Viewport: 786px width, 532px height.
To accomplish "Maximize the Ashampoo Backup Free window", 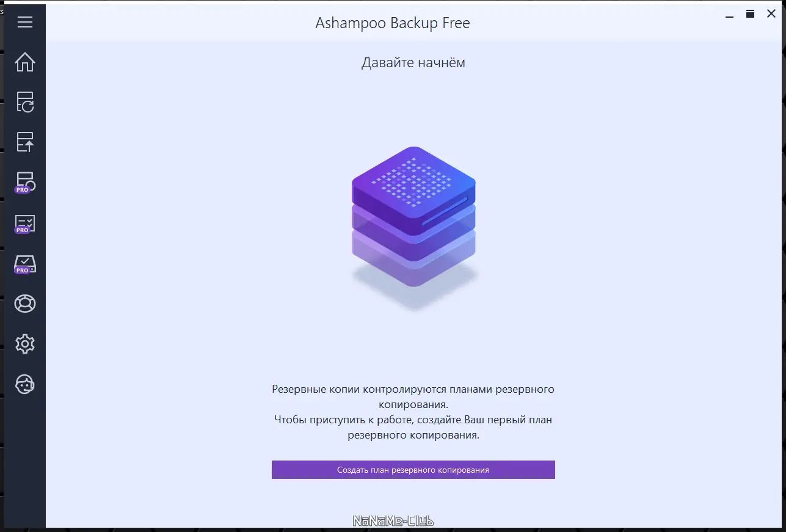I will pos(750,14).
